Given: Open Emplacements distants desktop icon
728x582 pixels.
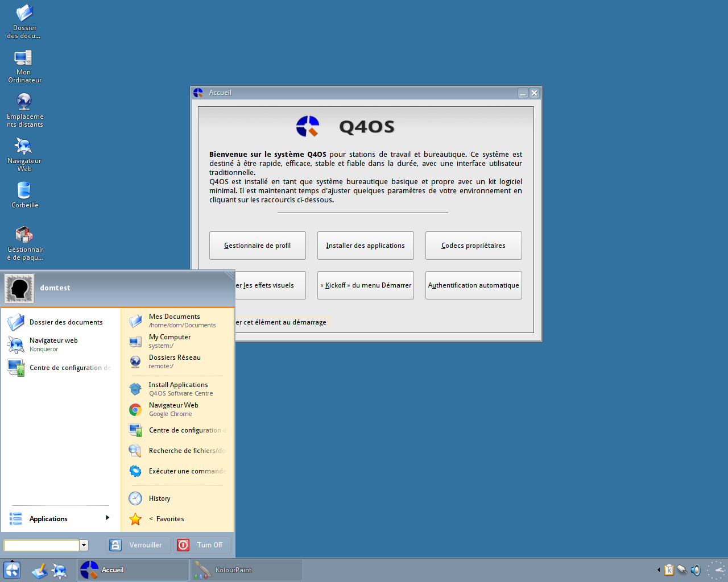Looking at the screenshot, I should (x=24, y=111).
